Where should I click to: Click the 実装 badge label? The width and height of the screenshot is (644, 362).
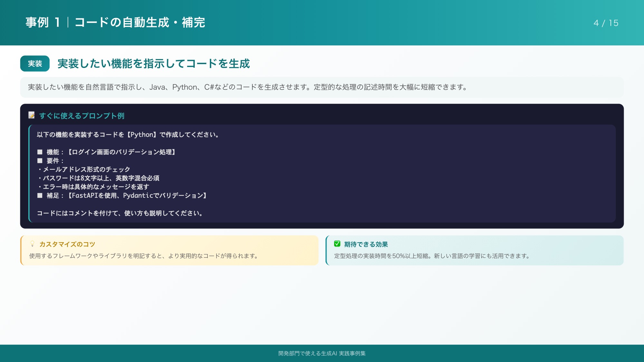35,63
